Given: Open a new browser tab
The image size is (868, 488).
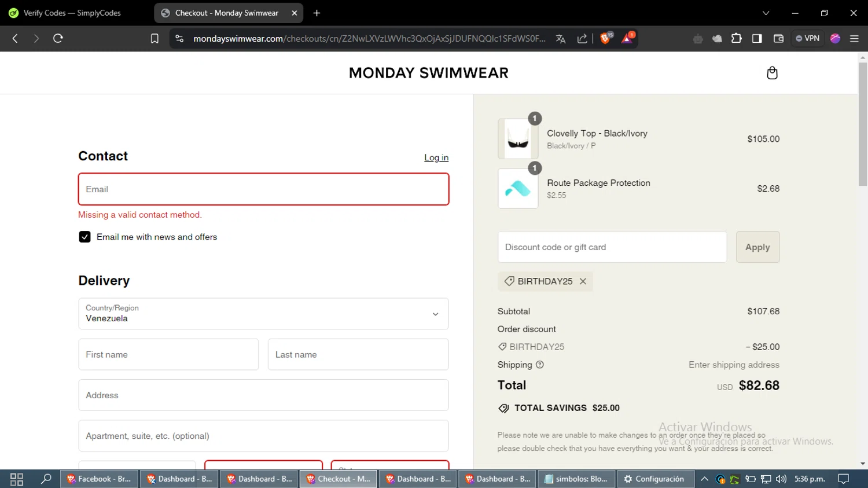Looking at the screenshot, I should (x=317, y=13).
